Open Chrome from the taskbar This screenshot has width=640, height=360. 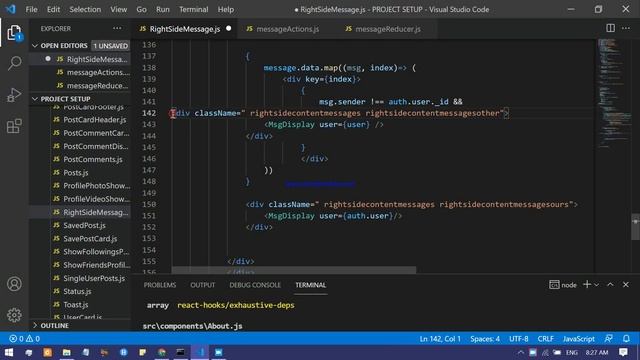162,352
